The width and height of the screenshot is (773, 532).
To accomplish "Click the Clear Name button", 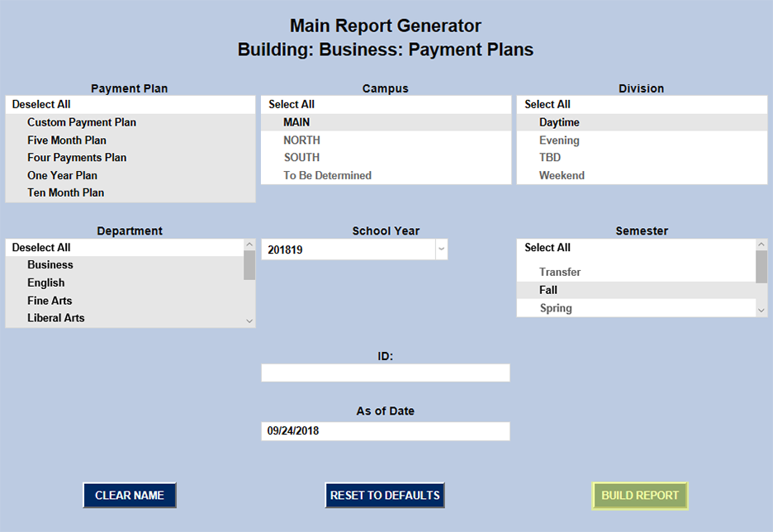I will (x=130, y=496).
